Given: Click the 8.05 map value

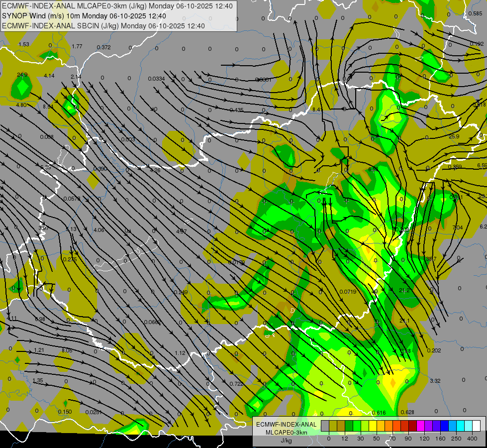Looking at the screenshot, I should coord(67,350).
